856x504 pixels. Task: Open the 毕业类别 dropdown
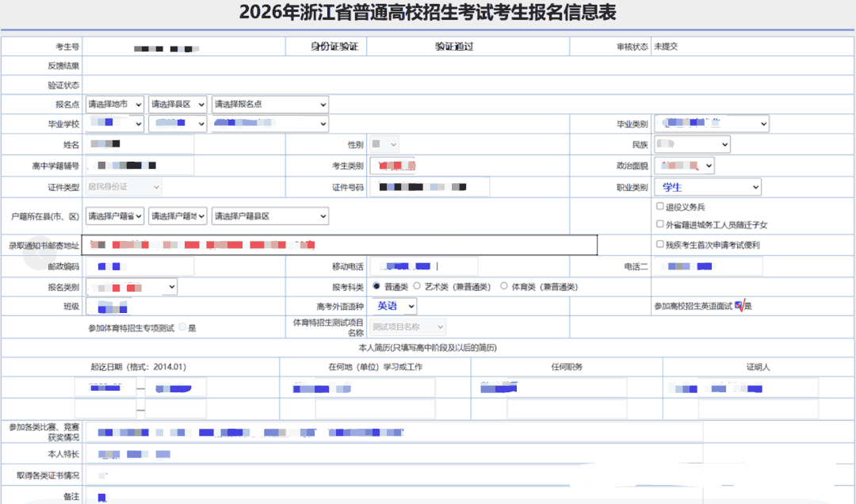[x=711, y=124]
